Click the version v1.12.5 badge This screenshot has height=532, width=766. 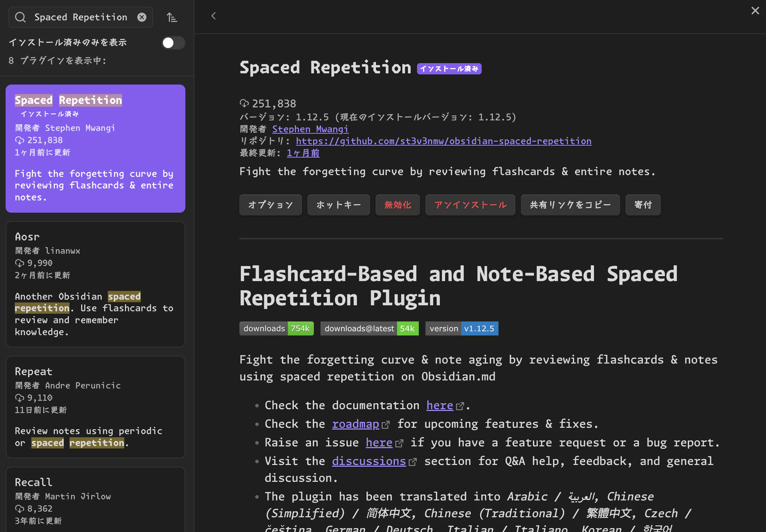[x=462, y=328]
